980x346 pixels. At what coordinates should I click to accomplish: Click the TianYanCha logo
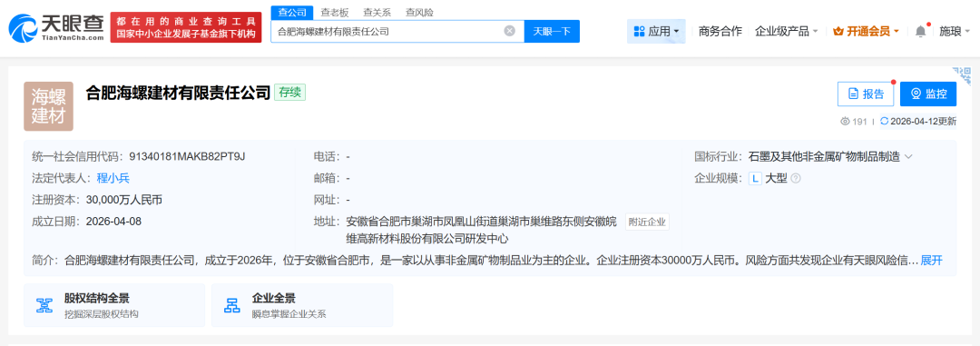(56, 27)
